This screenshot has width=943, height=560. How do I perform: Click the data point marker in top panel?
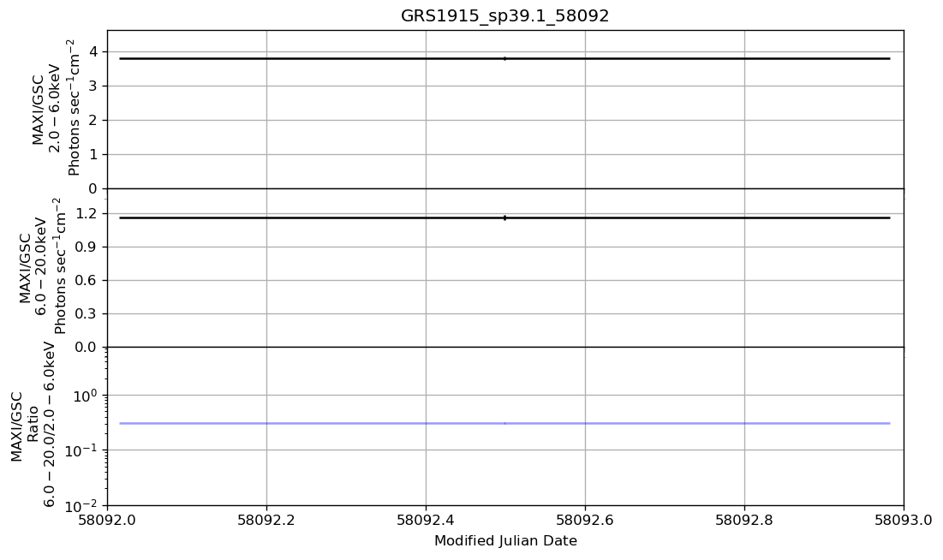504,58
